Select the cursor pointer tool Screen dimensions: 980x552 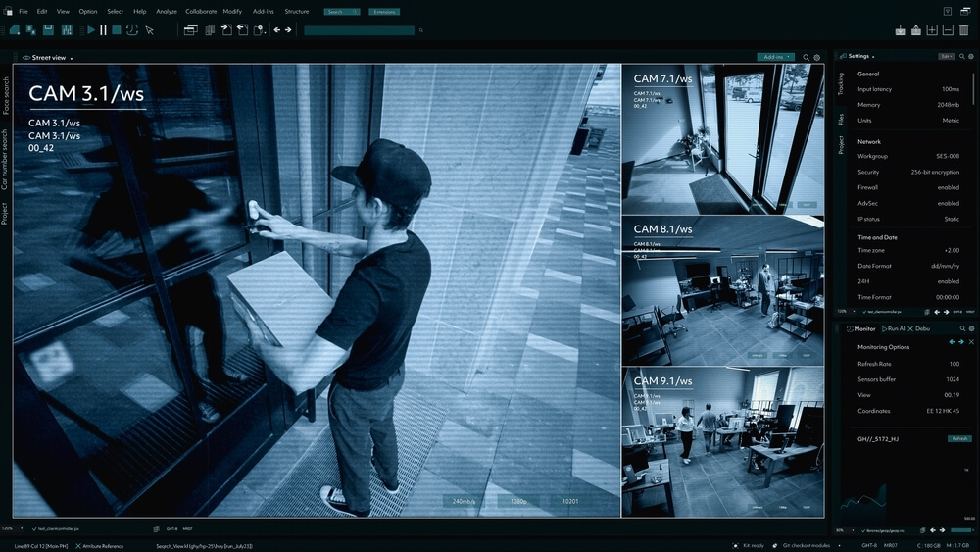click(150, 30)
